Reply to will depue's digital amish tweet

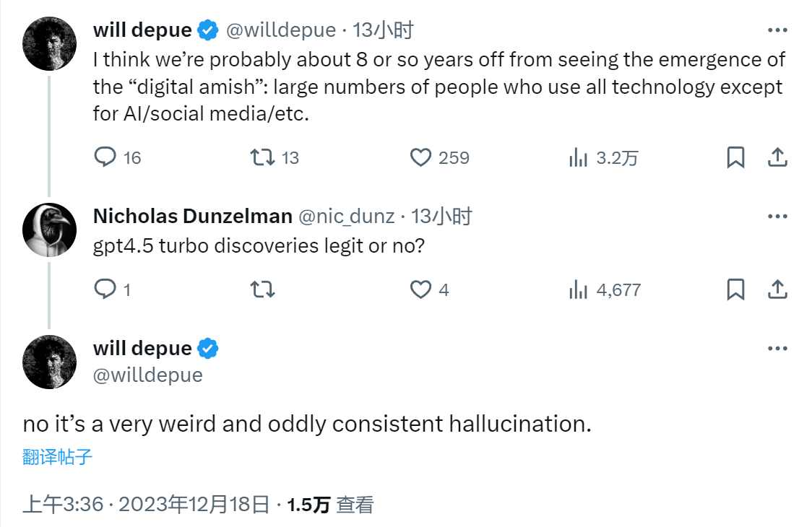[106, 157]
